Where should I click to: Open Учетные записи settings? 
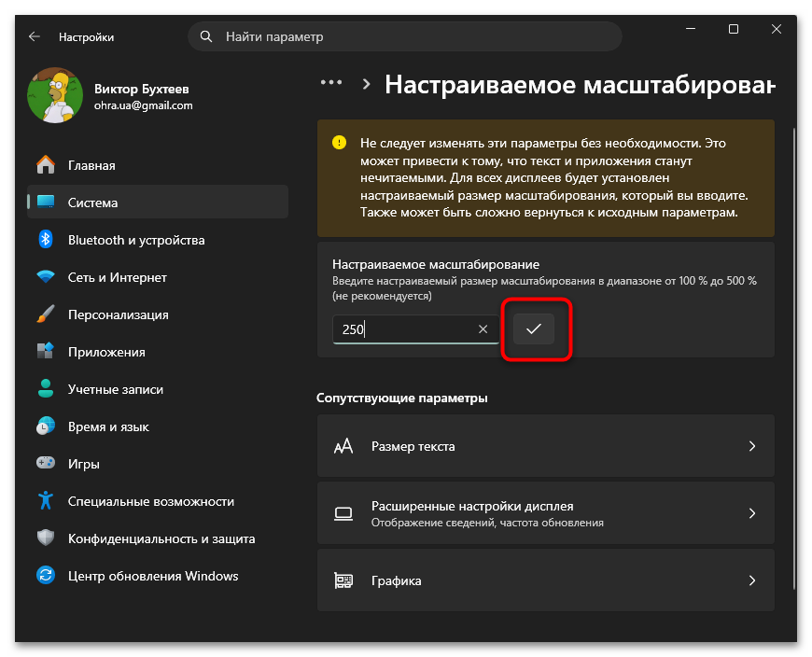[158, 389]
